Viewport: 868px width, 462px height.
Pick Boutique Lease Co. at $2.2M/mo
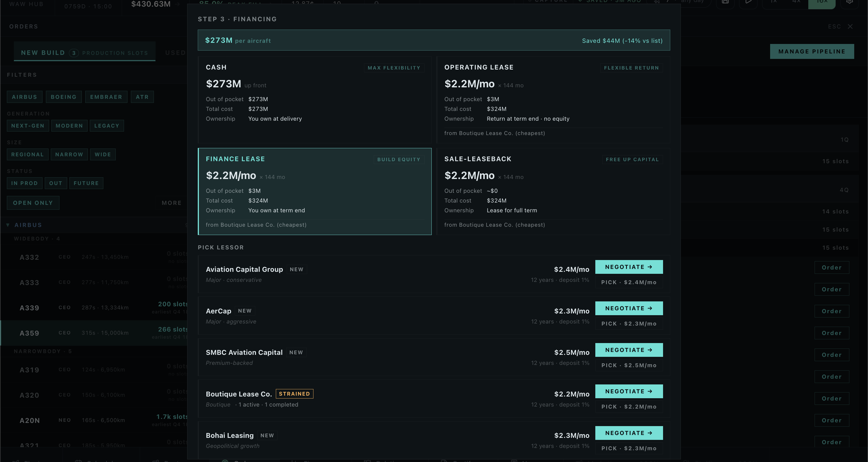pyautogui.click(x=629, y=407)
